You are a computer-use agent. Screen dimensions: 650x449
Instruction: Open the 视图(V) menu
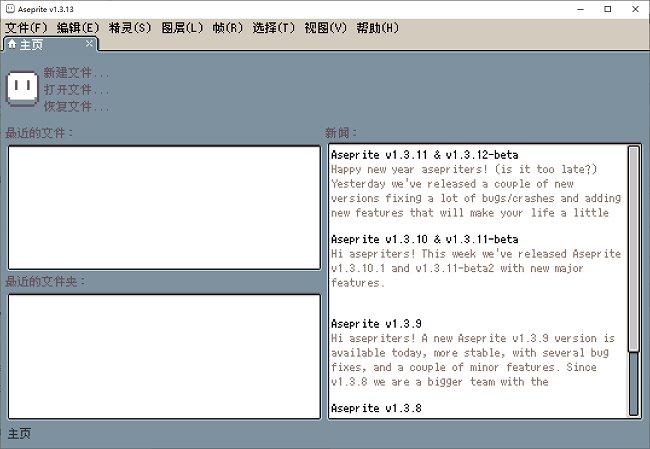325,27
